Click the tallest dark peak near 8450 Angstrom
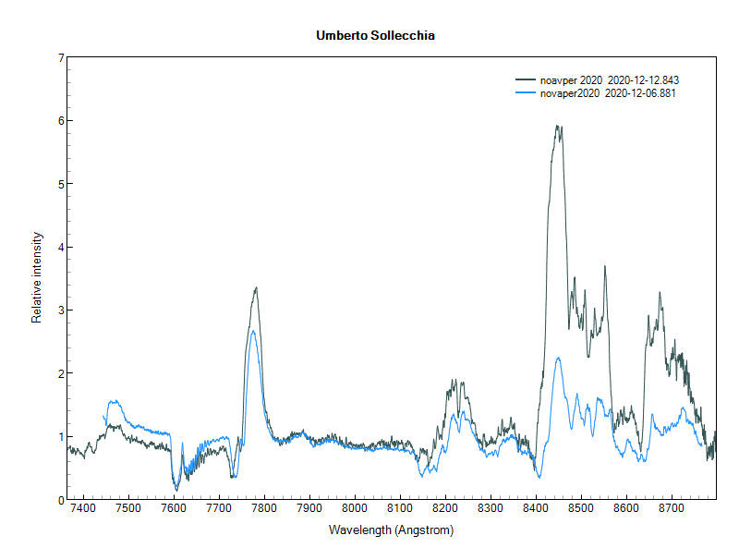Viewport: 739px width, 560px height. (558, 127)
